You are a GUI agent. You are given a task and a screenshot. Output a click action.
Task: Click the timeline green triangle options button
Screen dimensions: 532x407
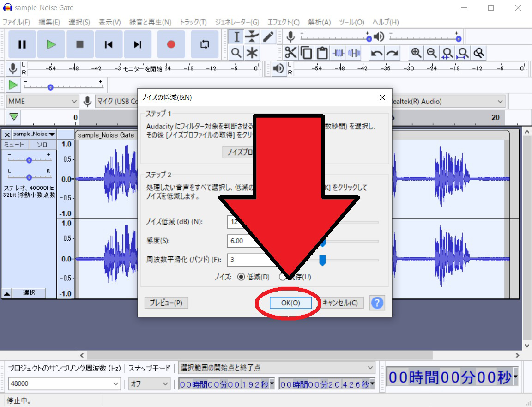click(14, 117)
